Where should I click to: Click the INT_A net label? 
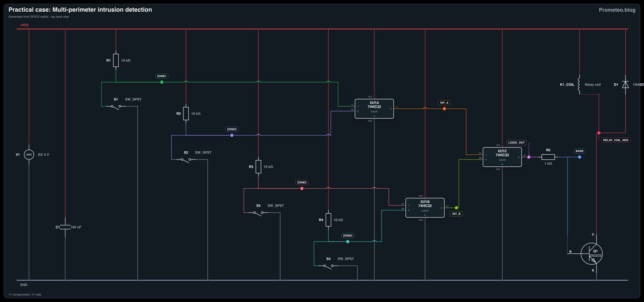(x=444, y=103)
